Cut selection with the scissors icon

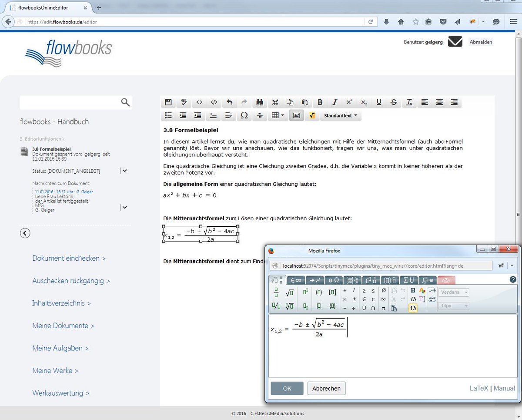(x=275, y=102)
